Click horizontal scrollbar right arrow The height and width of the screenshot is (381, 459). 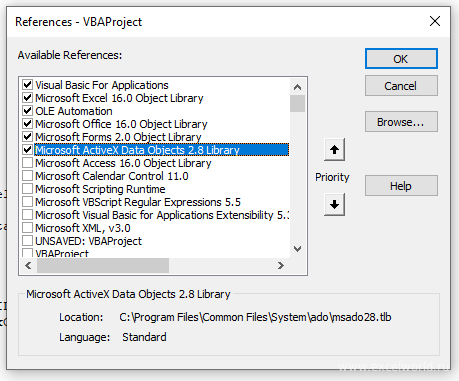point(281,265)
